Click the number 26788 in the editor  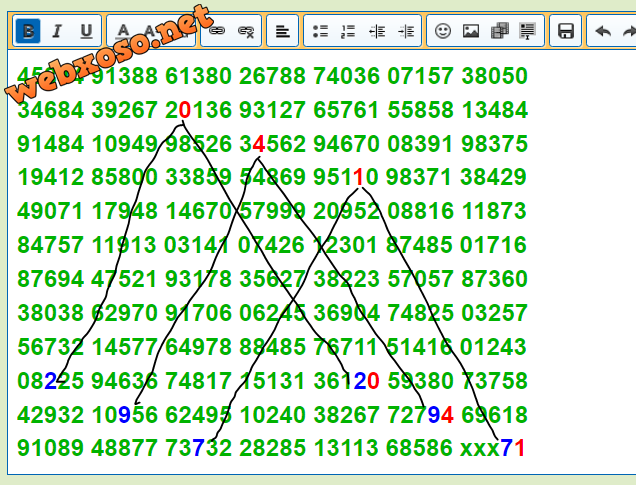point(272,76)
